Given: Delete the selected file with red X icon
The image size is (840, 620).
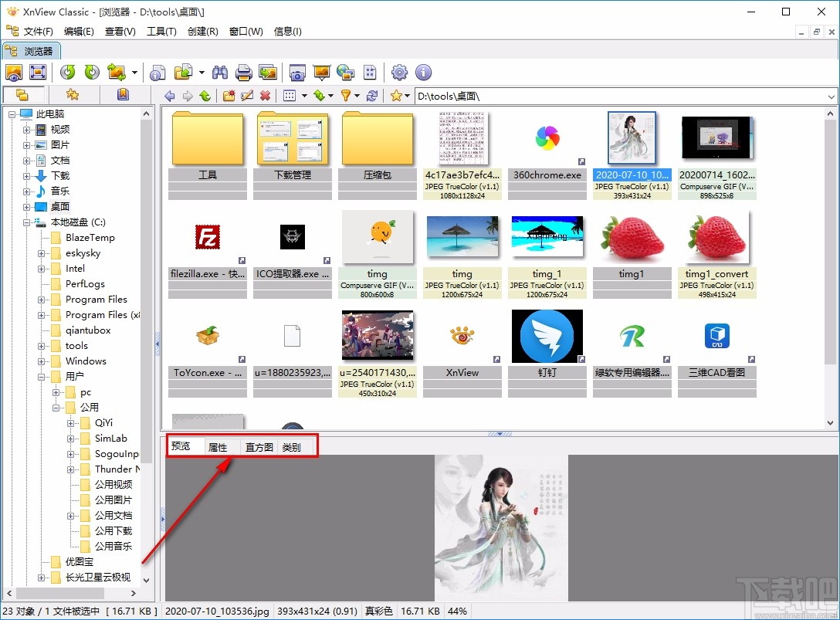Looking at the screenshot, I should tap(265, 95).
